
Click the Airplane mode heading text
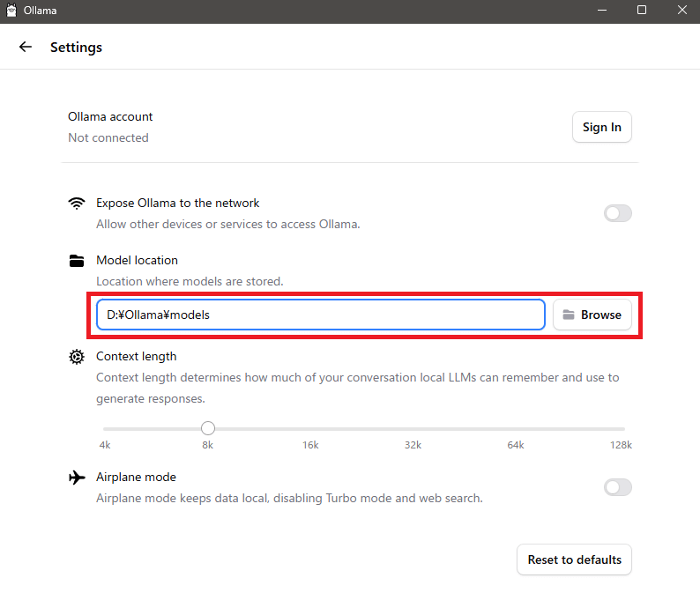click(136, 477)
